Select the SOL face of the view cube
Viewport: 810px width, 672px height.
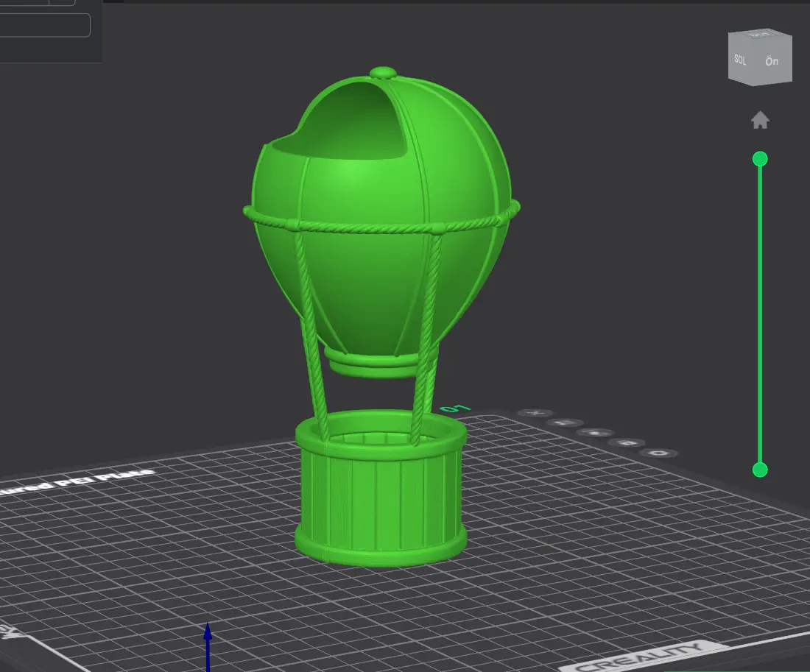point(740,60)
